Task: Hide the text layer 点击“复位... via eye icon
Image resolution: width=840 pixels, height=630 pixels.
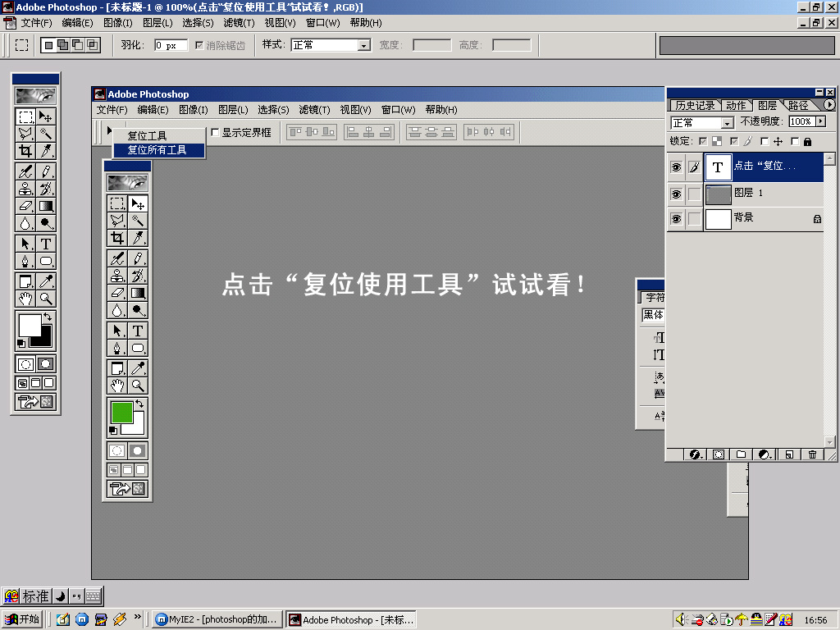Action: [x=676, y=167]
